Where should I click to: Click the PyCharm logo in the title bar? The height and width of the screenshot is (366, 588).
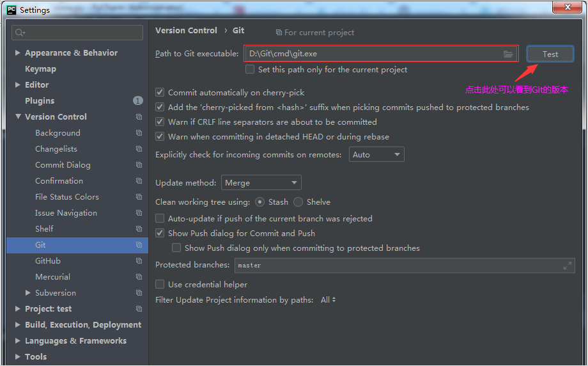click(12, 10)
